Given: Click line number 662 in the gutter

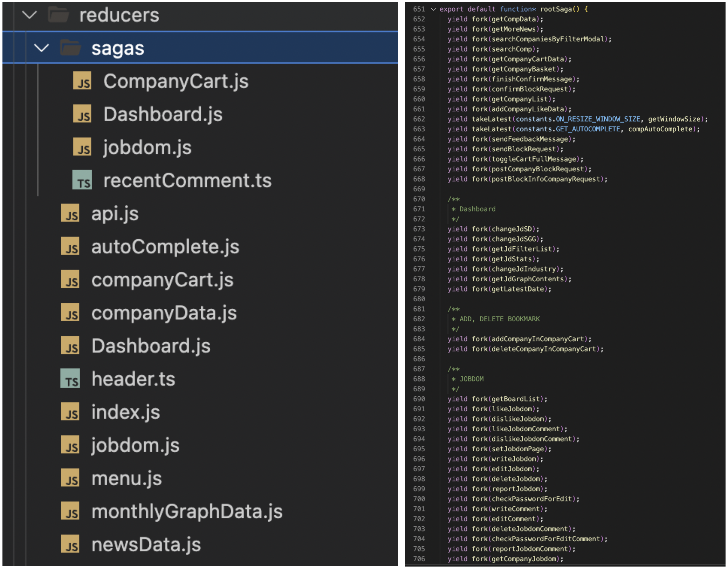Looking at the screenshot, I should [x=419, y=119].
